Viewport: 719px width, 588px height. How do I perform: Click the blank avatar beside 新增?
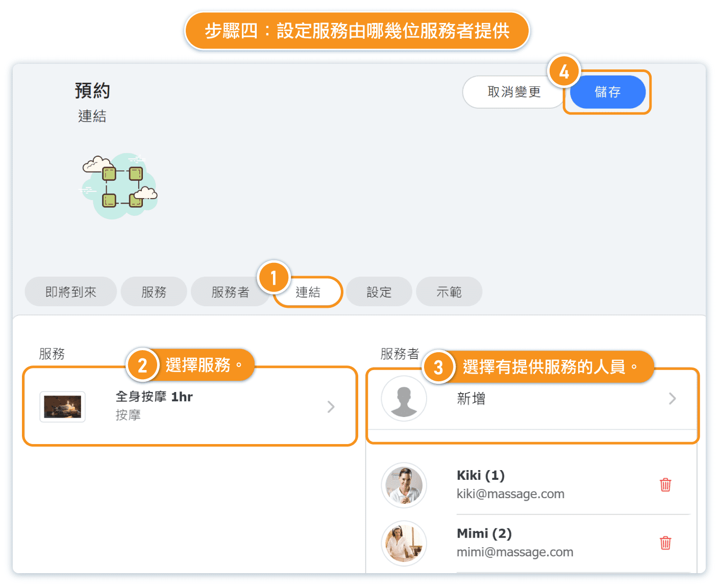[404, 399]
